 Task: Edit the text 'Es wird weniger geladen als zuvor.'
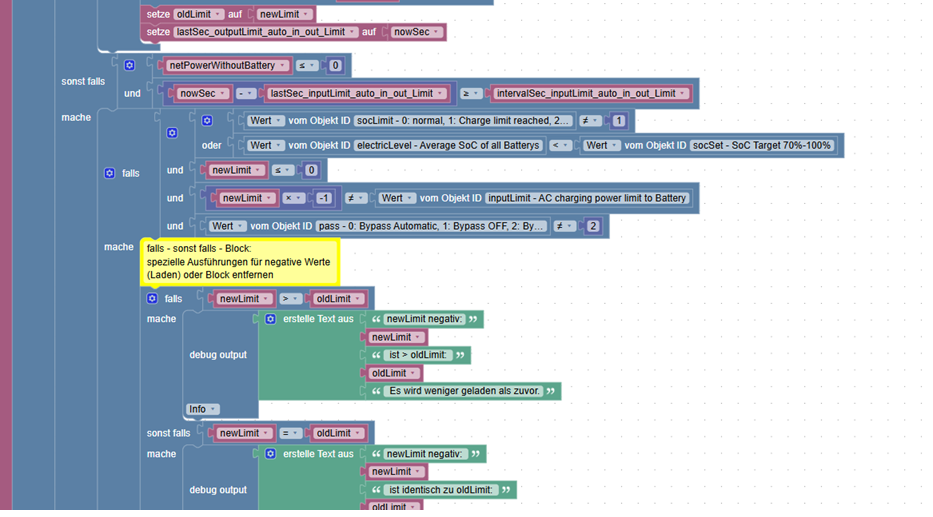click(x=464, y=391)
